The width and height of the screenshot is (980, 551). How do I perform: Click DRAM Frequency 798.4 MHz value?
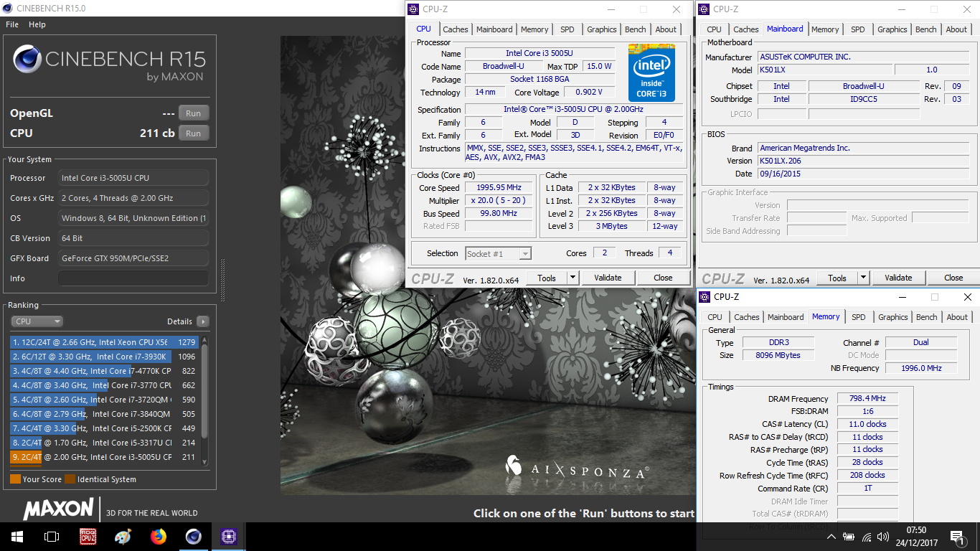867,398
